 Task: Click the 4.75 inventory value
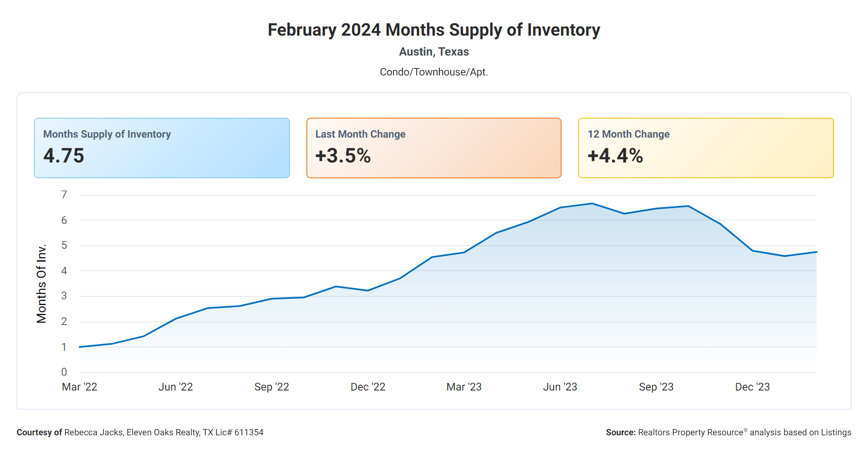64,156
